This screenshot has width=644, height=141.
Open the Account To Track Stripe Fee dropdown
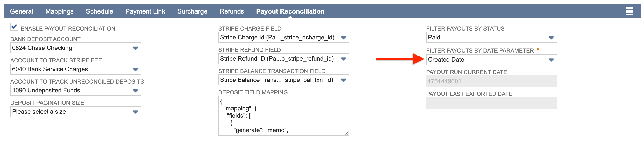pyautogui.click(x=135, y=69)
